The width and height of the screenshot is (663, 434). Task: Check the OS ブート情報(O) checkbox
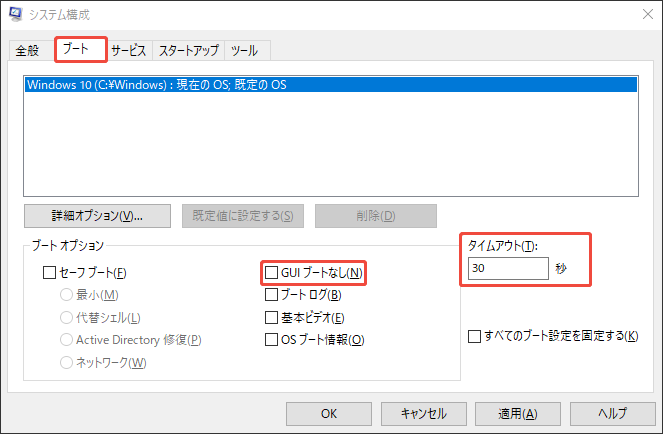[271, 339]
